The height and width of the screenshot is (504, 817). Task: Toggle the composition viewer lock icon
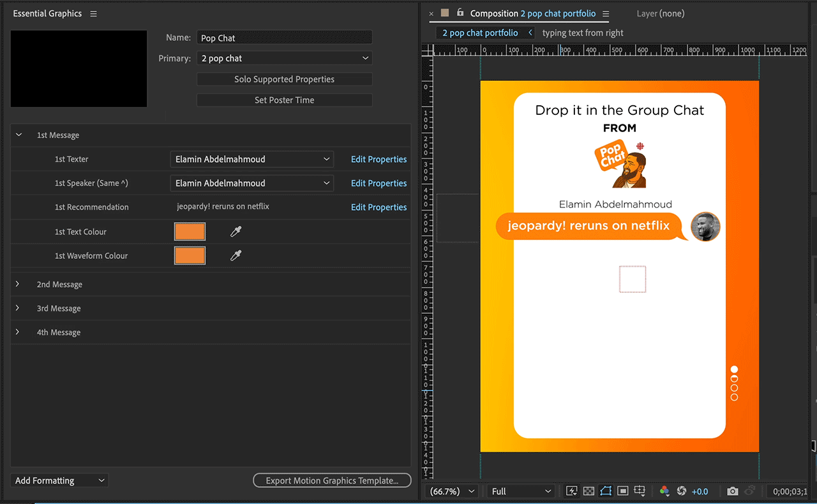pyautogui.click(x=460, y=13)
